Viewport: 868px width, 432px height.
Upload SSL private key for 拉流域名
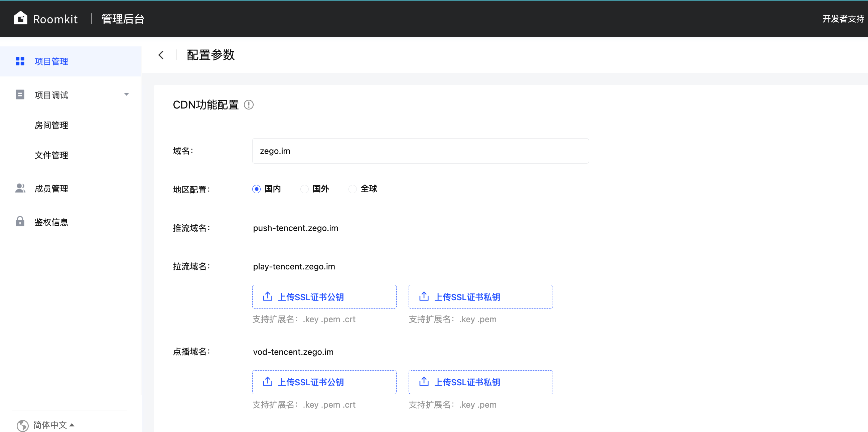480,297
